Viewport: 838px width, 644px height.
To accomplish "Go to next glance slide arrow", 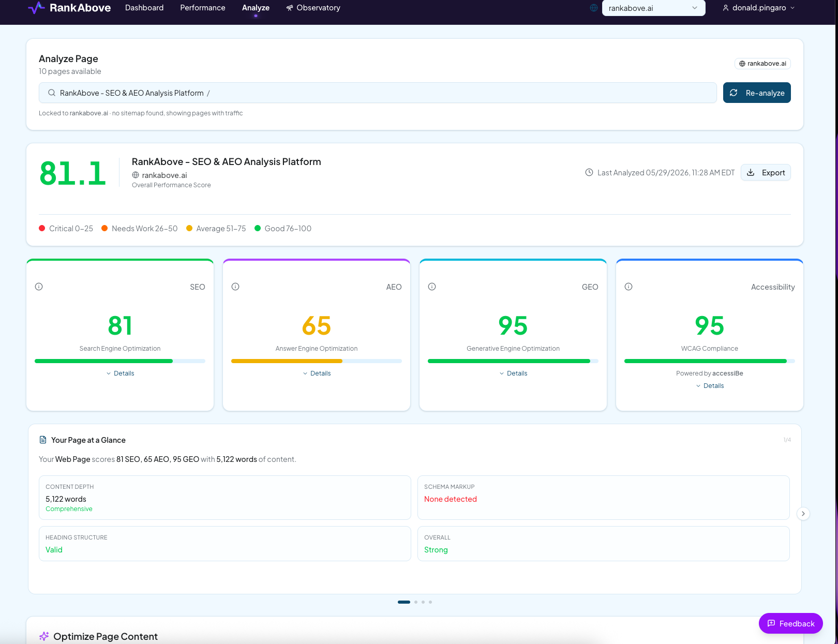I will click(803, 514).
